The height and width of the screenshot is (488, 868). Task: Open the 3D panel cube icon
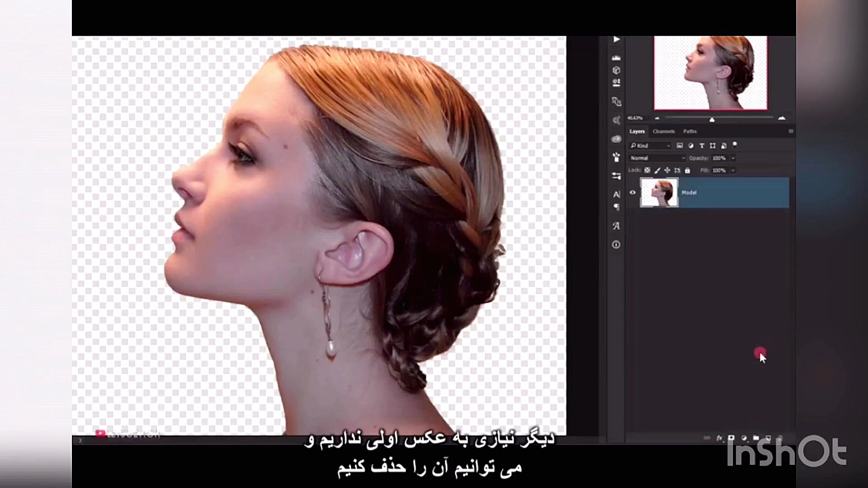(616, 70)
